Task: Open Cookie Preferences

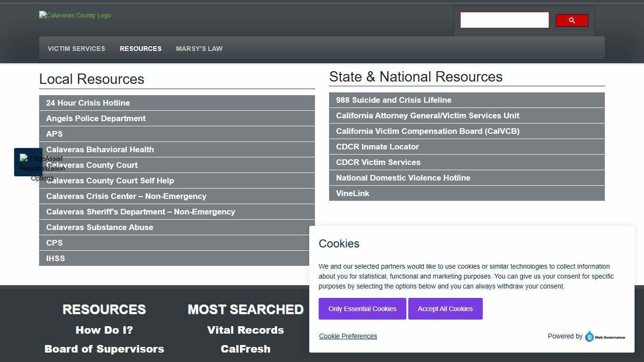Action: (x=348, y=336)
